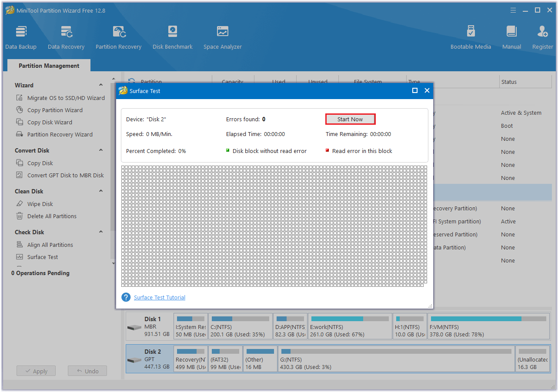The height and width of the screenshot is (392, 558).
Task: Click the Undo button
Action: (x=87, y=371)
